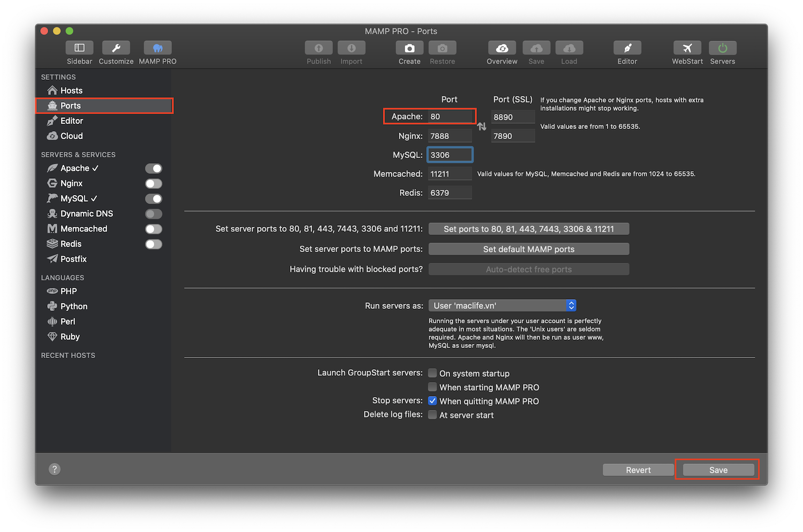Open the Customize wrench tool

(116, 48)
